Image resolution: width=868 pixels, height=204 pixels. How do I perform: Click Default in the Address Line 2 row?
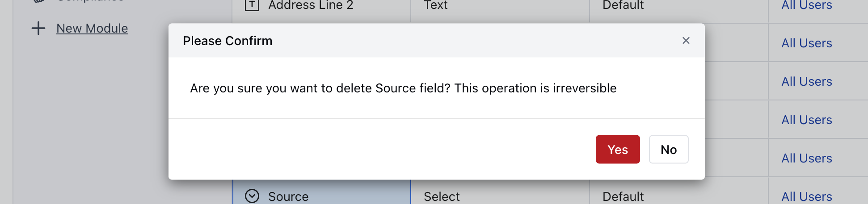(623, 5)
